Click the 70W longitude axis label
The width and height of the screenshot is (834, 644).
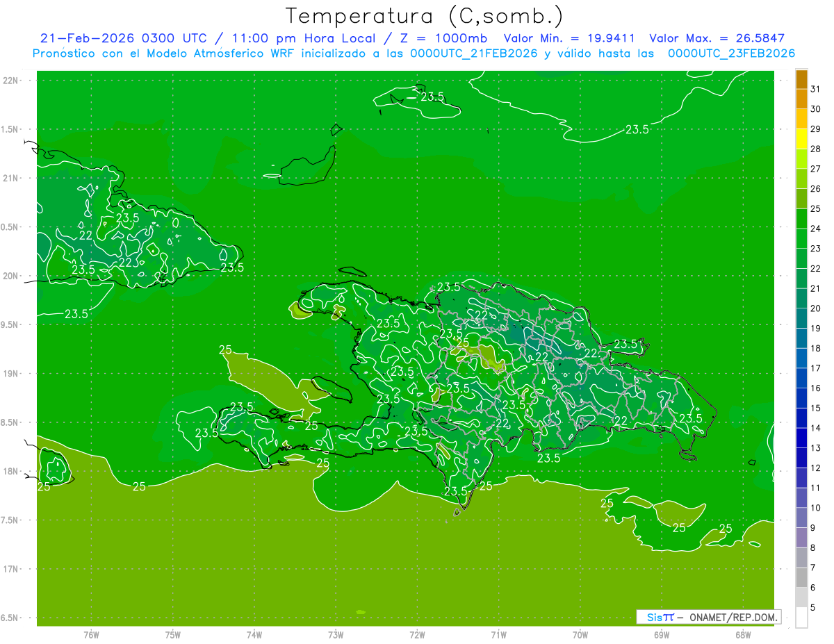click(580, 634)
